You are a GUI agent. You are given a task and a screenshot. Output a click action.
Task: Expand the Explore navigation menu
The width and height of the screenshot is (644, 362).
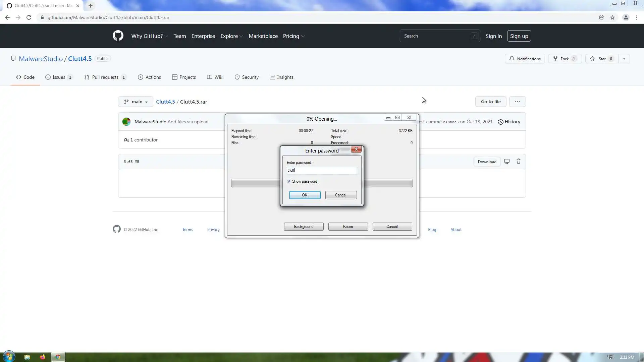[231, 36]
